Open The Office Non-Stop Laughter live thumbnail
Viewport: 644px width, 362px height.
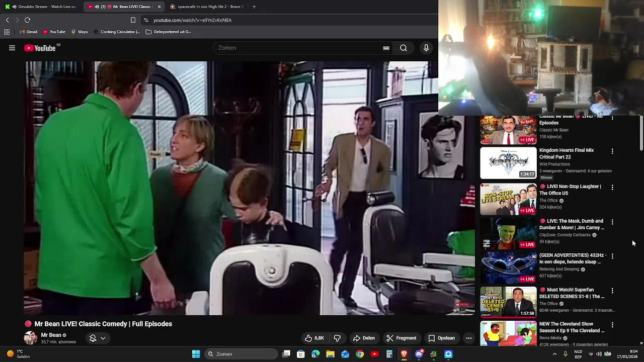[x=508, y=200]
